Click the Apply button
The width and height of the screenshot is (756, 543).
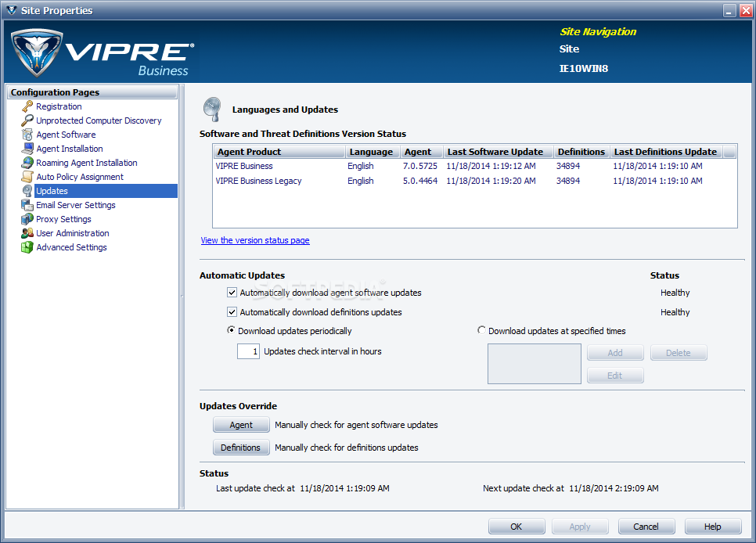coord(580,527)
